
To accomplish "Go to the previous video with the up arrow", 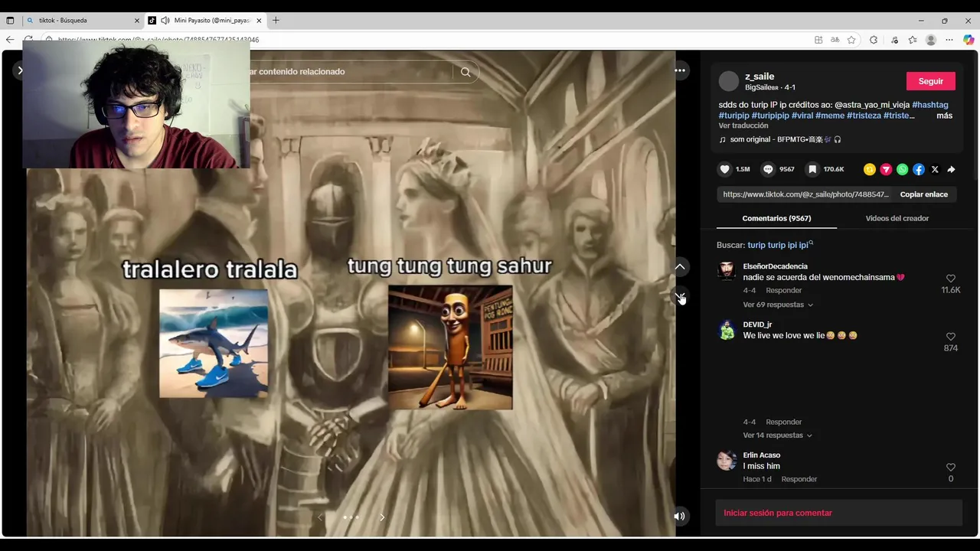I will point(680,266).
